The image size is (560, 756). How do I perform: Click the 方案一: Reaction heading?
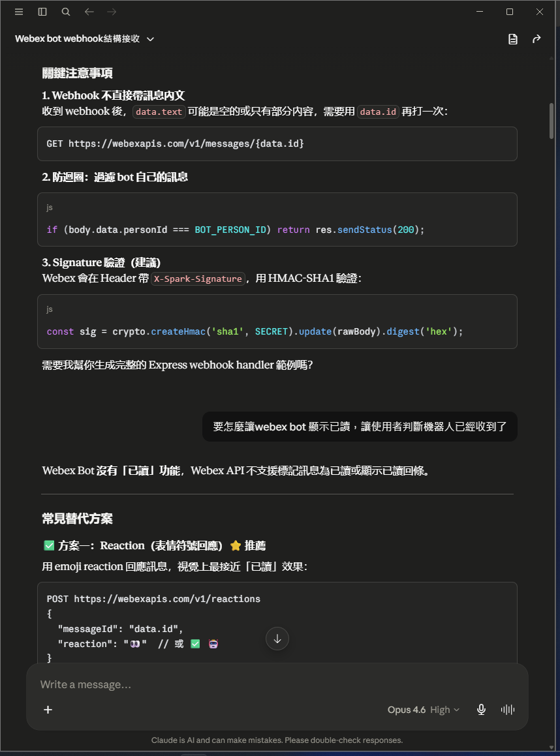pyautogui.click(x=154, y=546)
